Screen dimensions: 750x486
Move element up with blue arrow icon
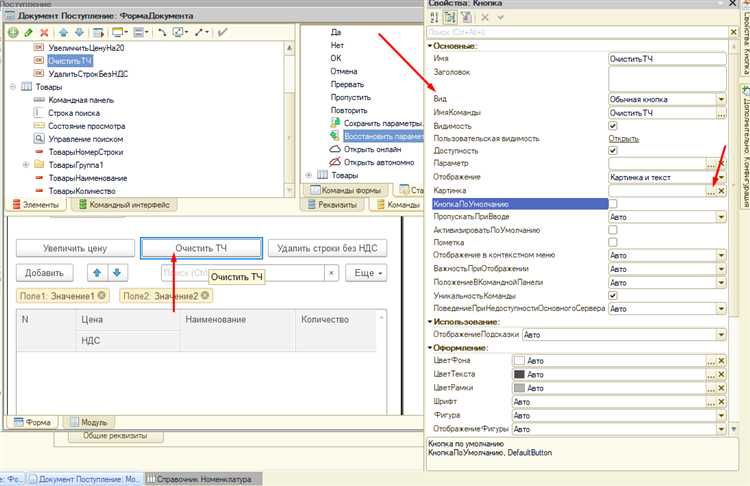coord(63,33)
